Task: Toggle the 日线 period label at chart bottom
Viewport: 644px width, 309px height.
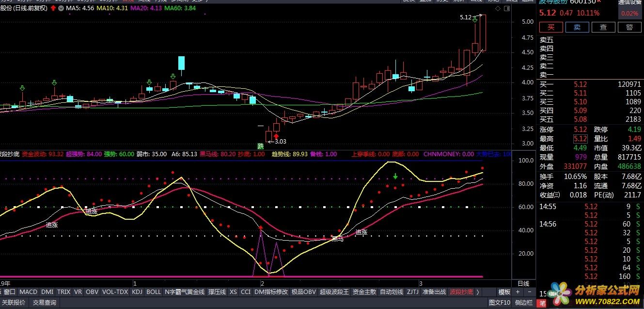Action: 523,283
